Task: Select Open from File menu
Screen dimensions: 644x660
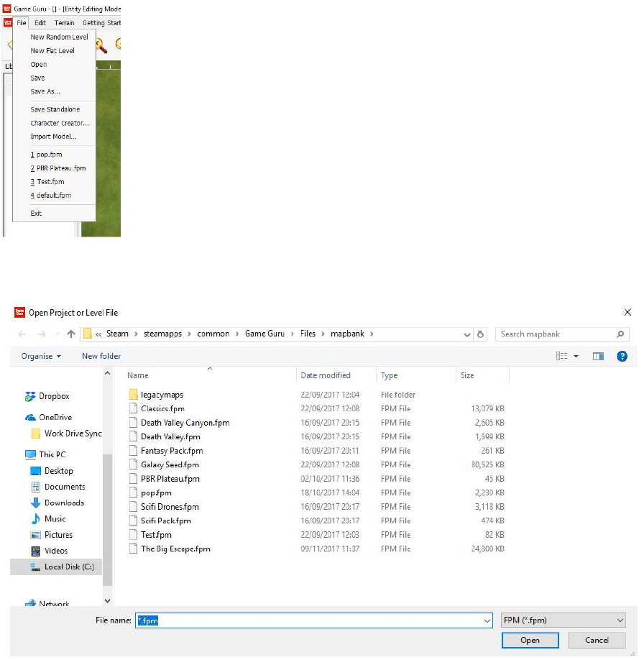Action: [x=38, y=65]
